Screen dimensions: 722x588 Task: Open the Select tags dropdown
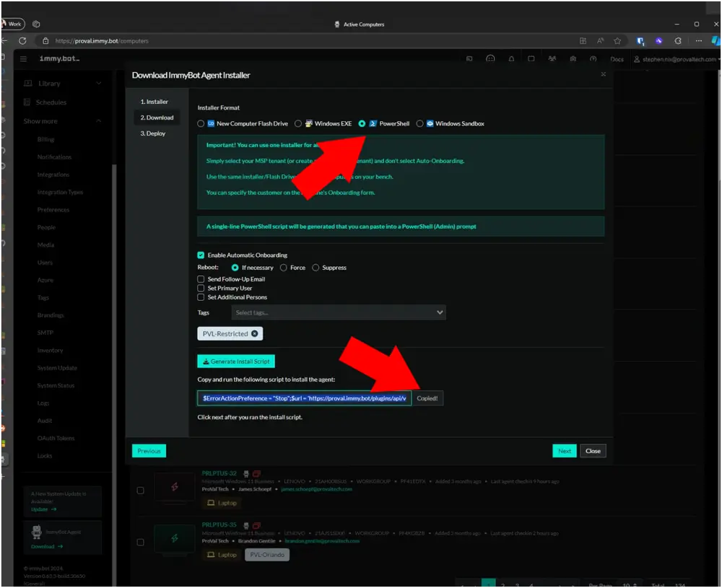pyautogui.click(x=339, y=313)
